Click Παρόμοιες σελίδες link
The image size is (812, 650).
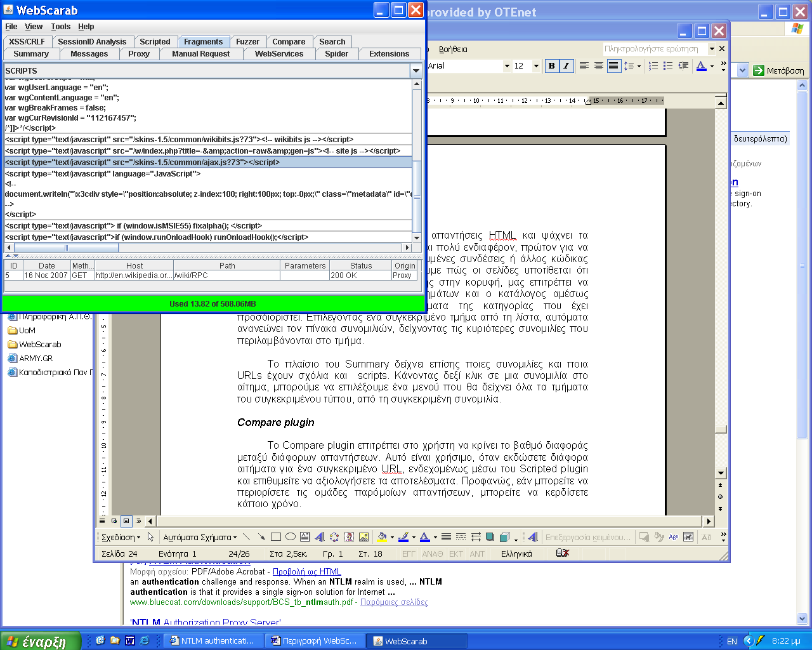[x=394, y=602]
